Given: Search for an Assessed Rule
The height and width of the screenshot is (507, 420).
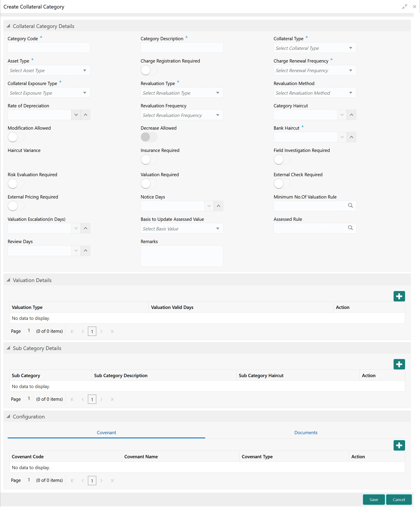Looking at the screenshot, I should click(x=350, y=228).
